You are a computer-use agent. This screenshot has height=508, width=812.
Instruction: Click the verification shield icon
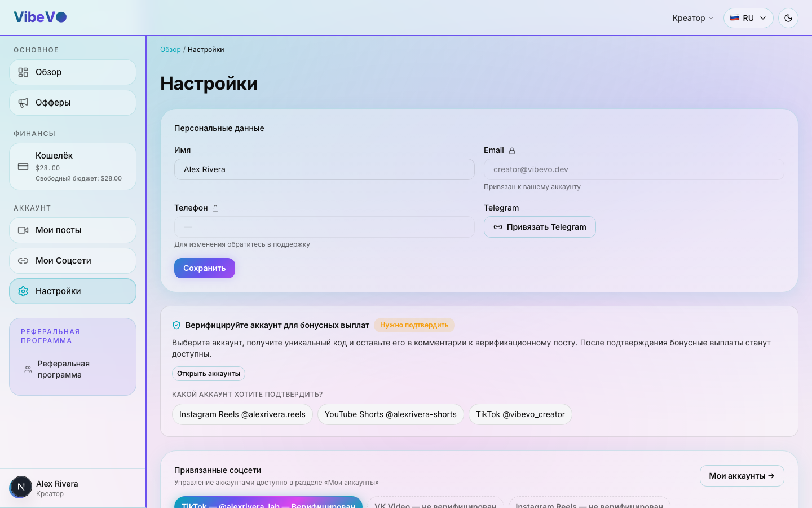(176, 325)
